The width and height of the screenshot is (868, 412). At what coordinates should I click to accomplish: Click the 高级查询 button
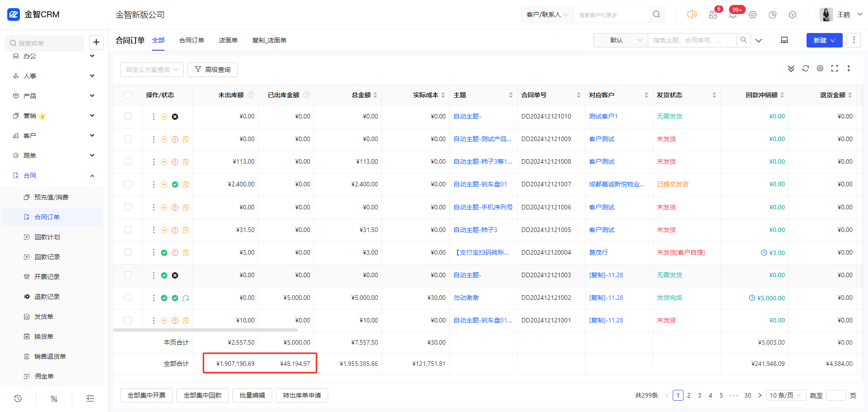pyautogui.click(x=212, y=70)
